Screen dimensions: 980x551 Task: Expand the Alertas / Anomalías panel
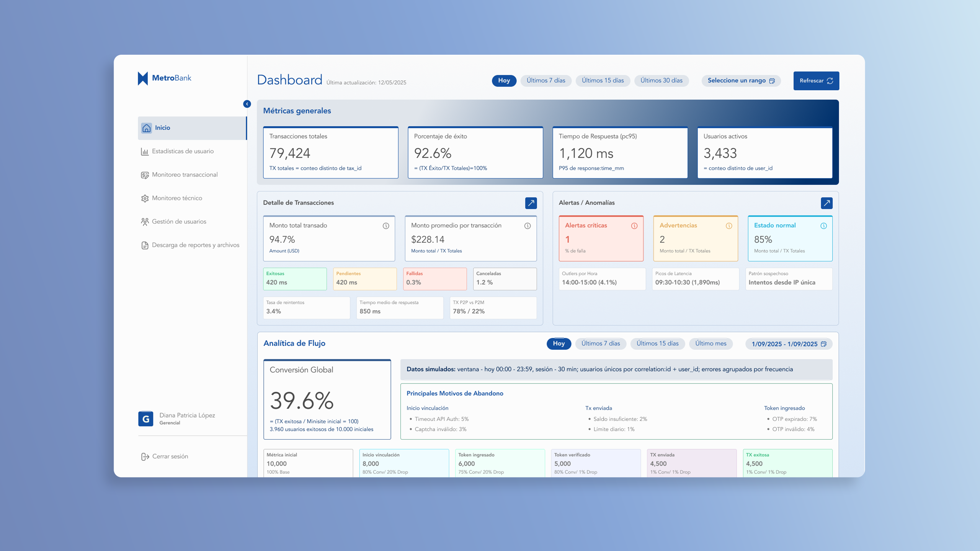(827, 203)
